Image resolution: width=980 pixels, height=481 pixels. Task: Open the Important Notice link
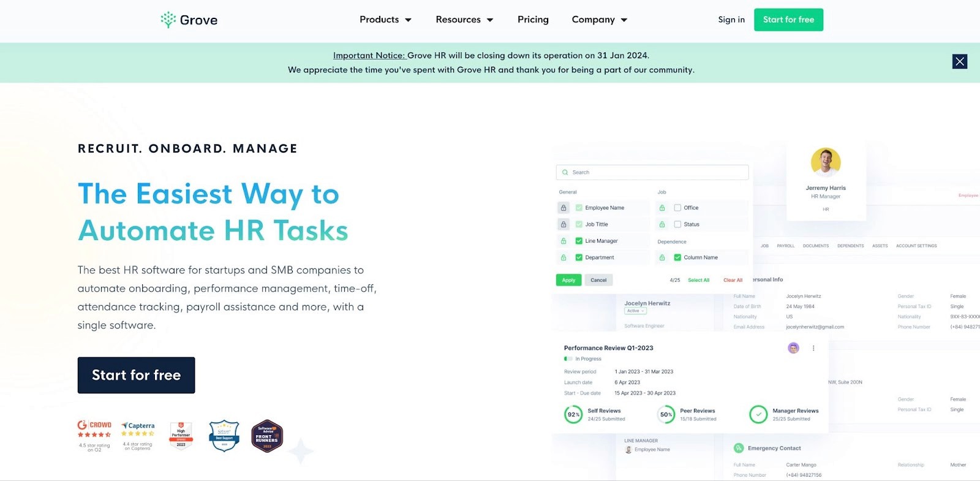pos(369,55)
